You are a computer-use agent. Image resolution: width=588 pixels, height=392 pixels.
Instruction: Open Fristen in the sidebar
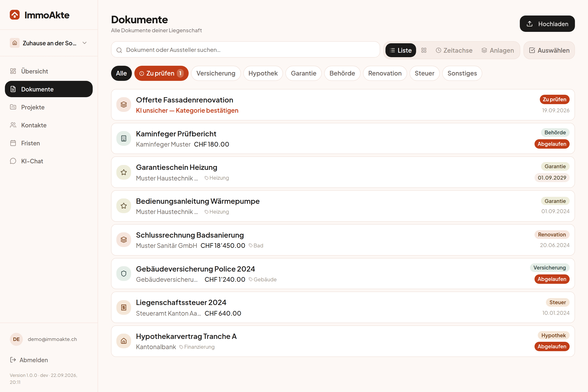point(49,143)
